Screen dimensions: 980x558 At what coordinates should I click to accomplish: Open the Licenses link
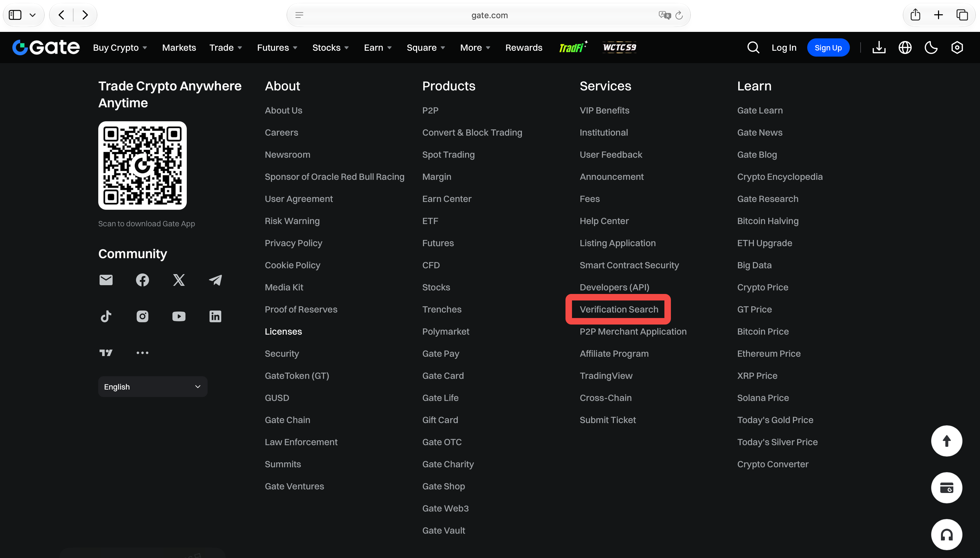tap(283, 331)
